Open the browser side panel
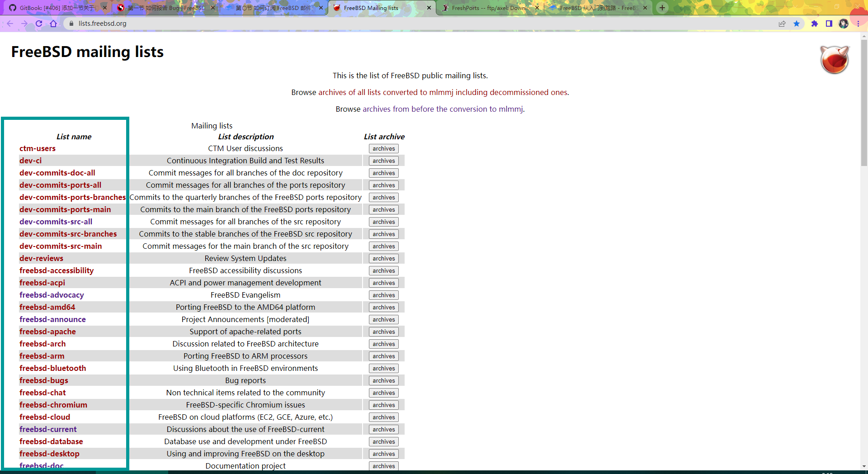The image size is (868, 474). [829, 24]
